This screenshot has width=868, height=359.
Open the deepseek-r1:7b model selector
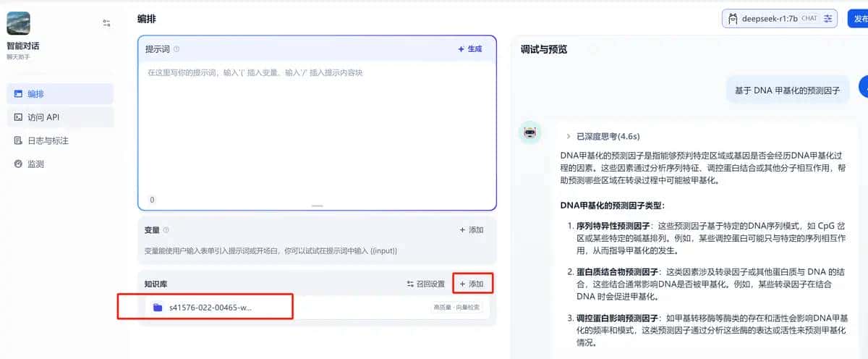pos(779,19)
